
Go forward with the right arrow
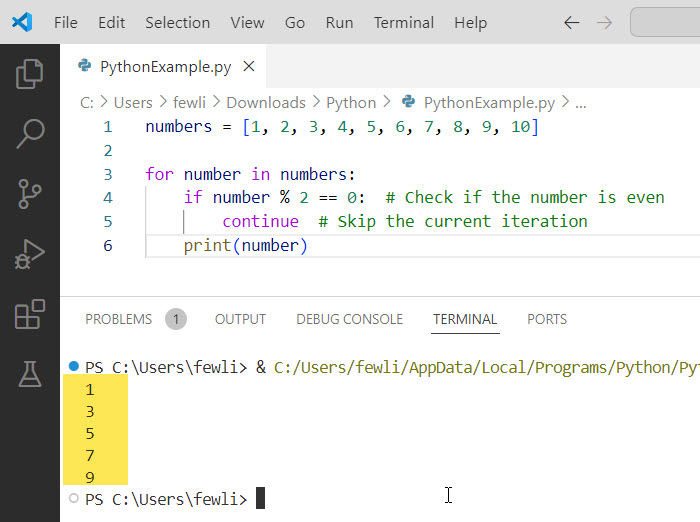point(604,22)
